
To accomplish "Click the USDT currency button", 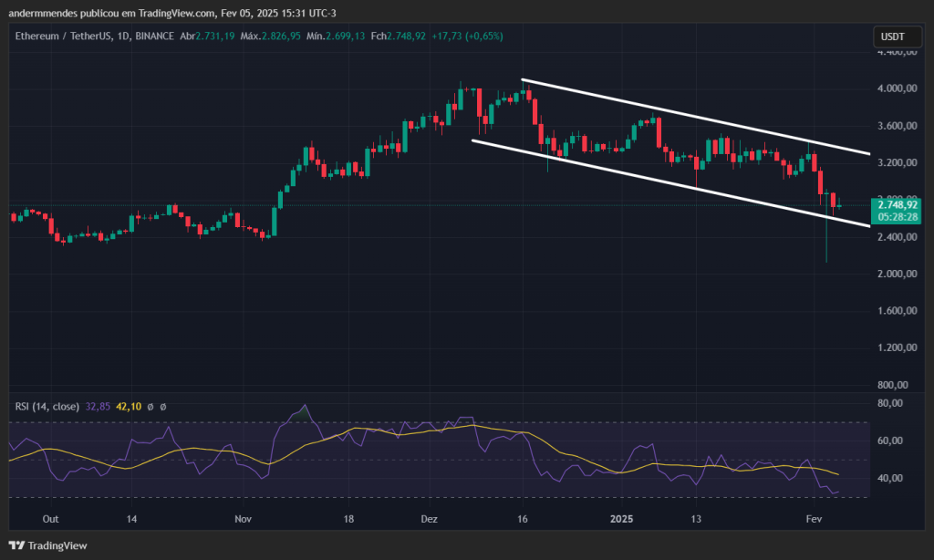I will tap(897, 36).
